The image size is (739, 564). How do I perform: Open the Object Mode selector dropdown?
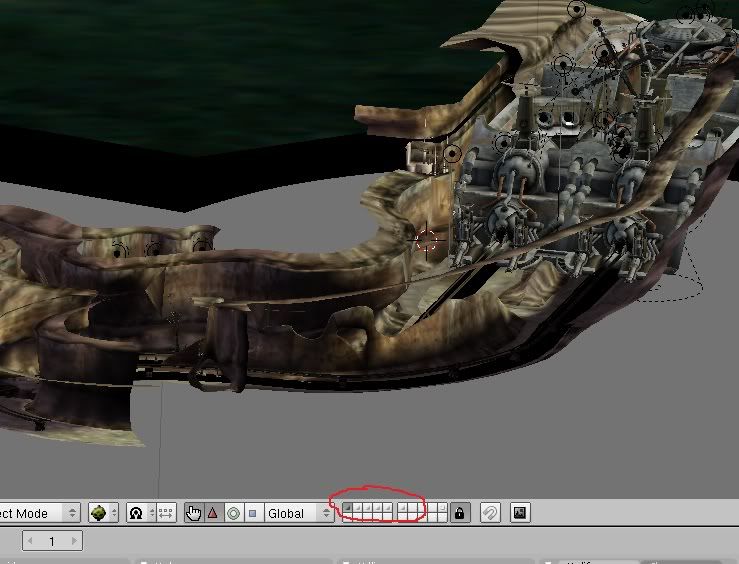(x=38, y=513)
